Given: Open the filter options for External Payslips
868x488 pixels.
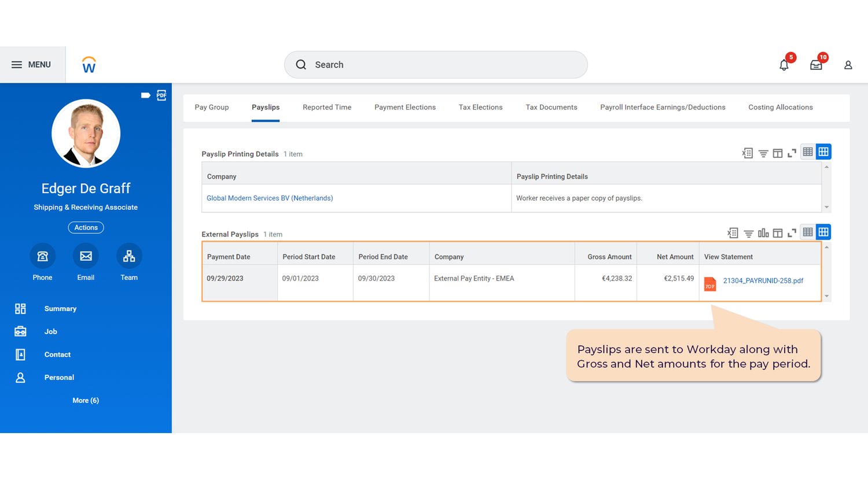Looking at the screenshot, I should pyautogui.click(x=748, y=233).
